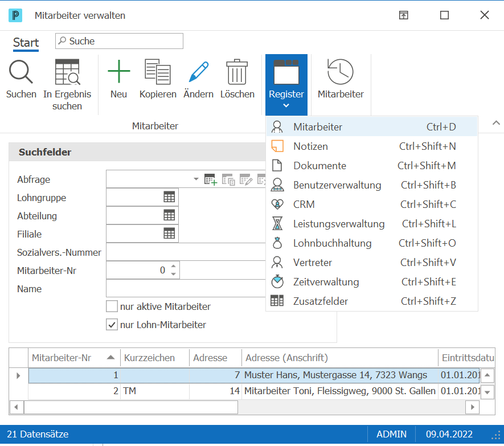This screenshot has width=504, height=446.
Task: Click the copy query icon beside Abfrage
Action: coord(228,179)
